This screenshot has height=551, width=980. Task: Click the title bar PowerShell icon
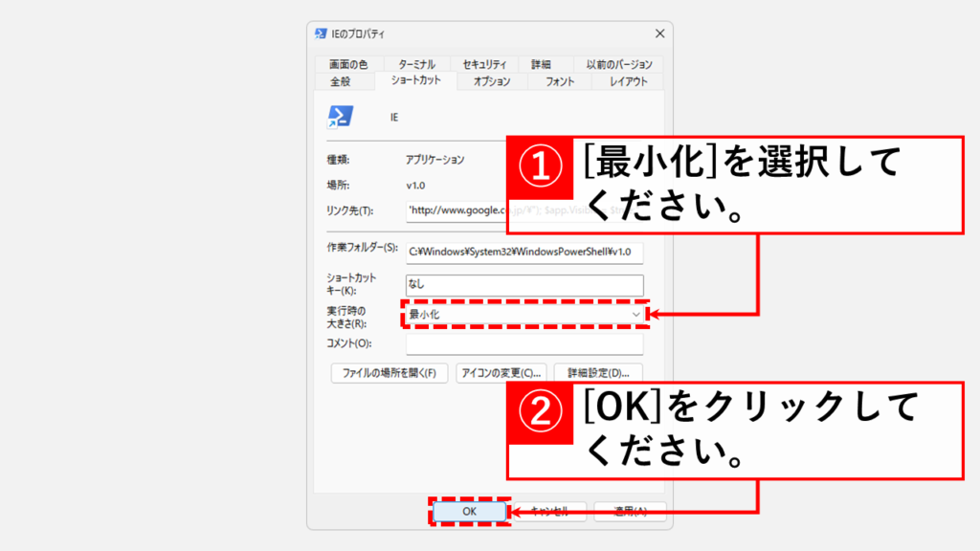(x=321, y=33)
